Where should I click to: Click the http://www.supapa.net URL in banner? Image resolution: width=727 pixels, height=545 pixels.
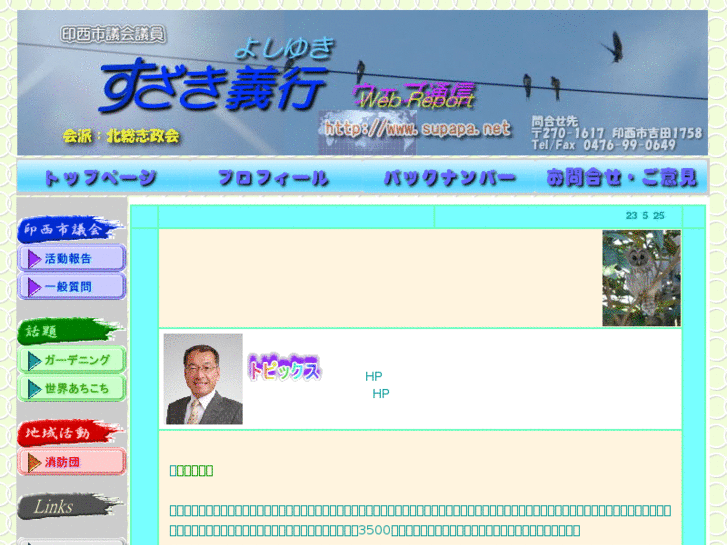click(417, 128)
